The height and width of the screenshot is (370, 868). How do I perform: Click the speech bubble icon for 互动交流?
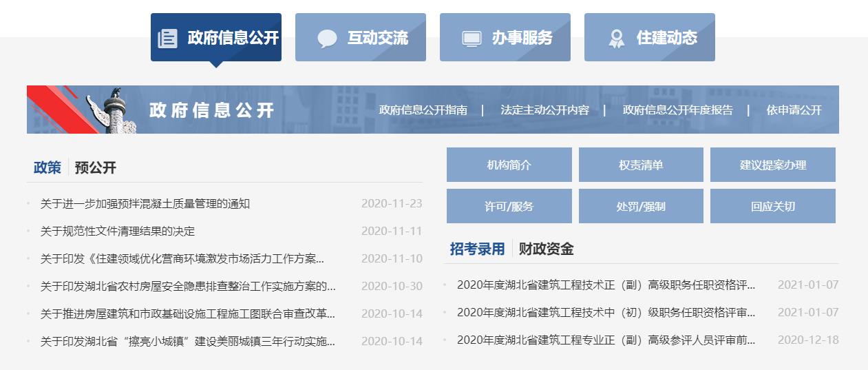click(327, 39)
